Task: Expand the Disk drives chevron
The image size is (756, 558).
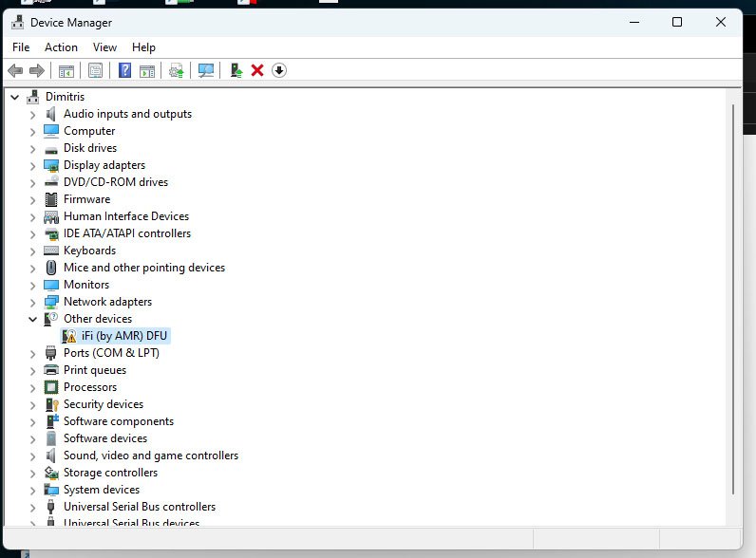Action: (33, 149)
